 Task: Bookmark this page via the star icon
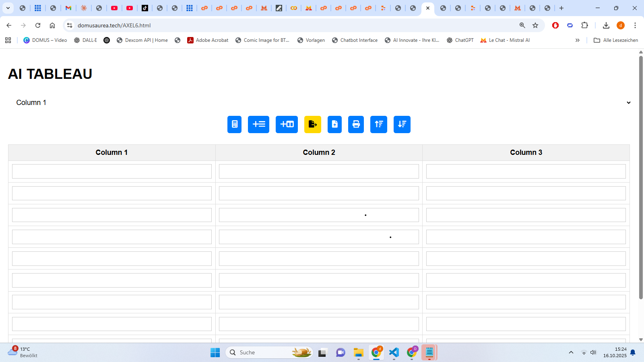[x=535, y=25]
